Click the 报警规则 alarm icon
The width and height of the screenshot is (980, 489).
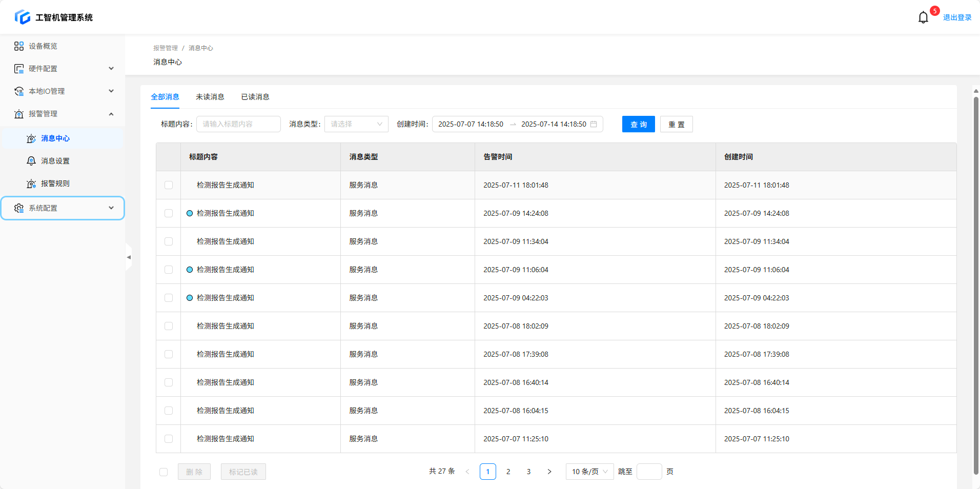[31, 184]
